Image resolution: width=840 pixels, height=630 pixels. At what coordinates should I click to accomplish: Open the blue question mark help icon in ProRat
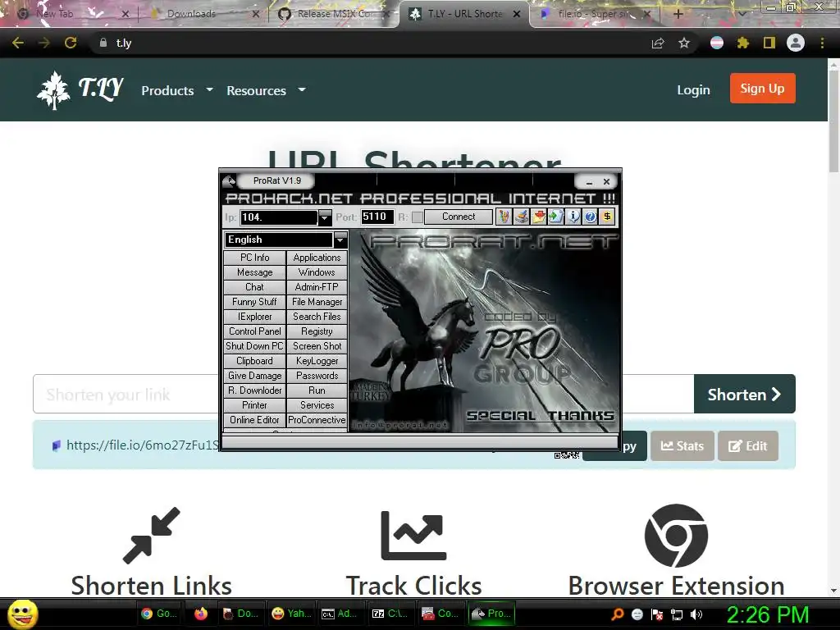click(x=590, y=217)
